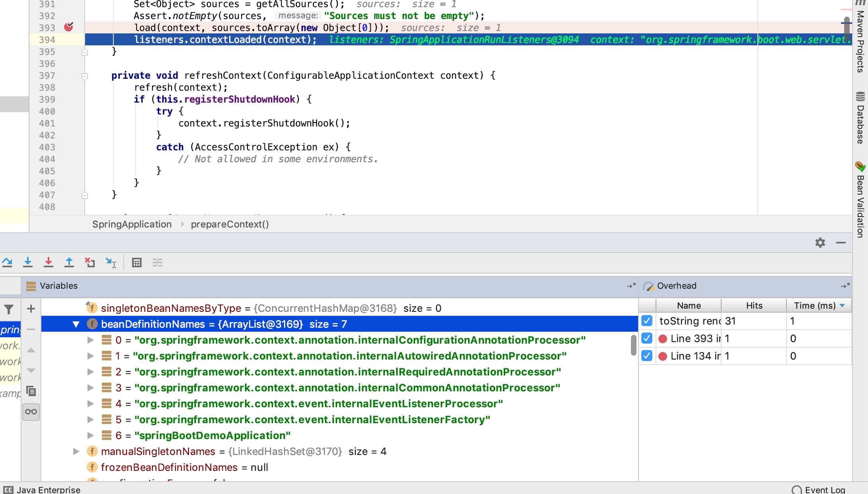Disable the Line 134 overhead checkbox
Screen dimensions: 868x494
tap(647, 356)
